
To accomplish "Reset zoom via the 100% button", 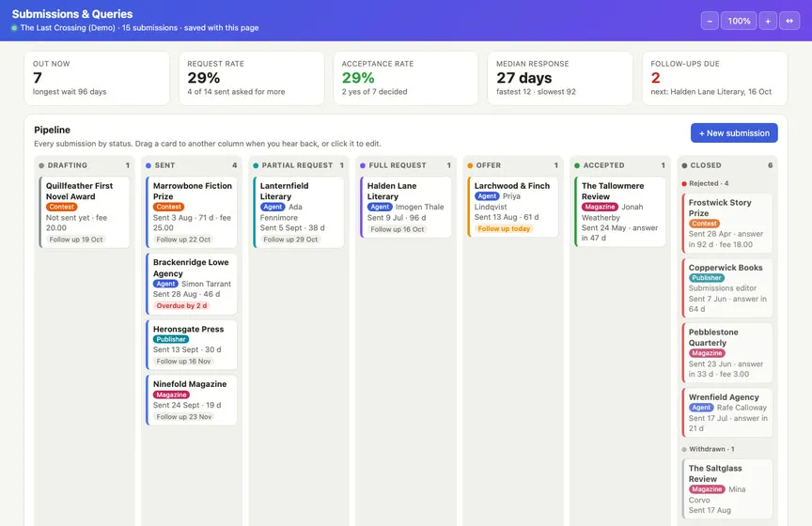I will pos(739,21).
